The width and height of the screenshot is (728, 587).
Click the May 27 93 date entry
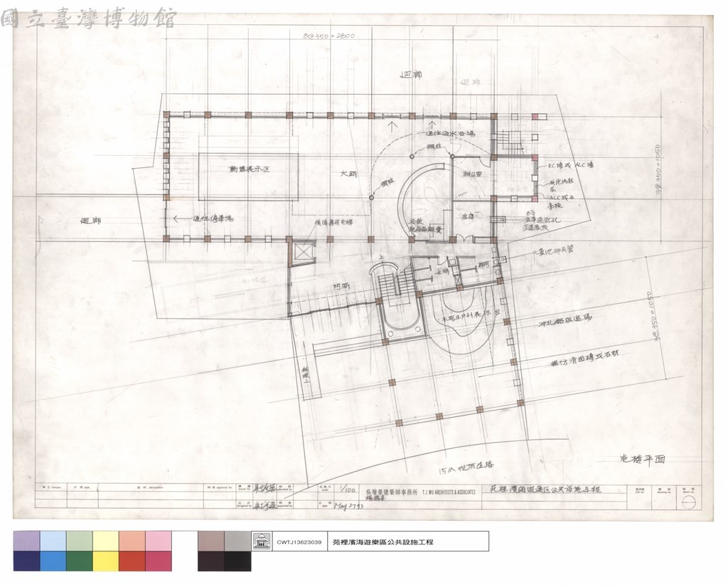[348, 506]
